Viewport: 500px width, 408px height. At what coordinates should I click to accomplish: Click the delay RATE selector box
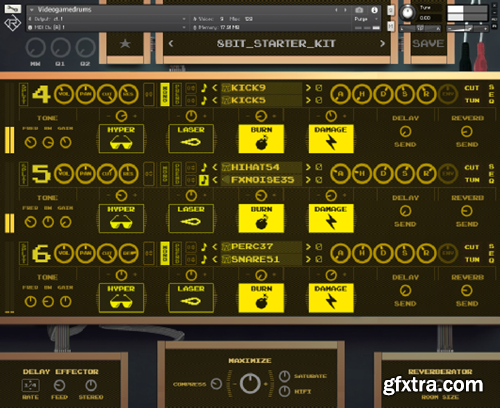click(x=30, y=385)
